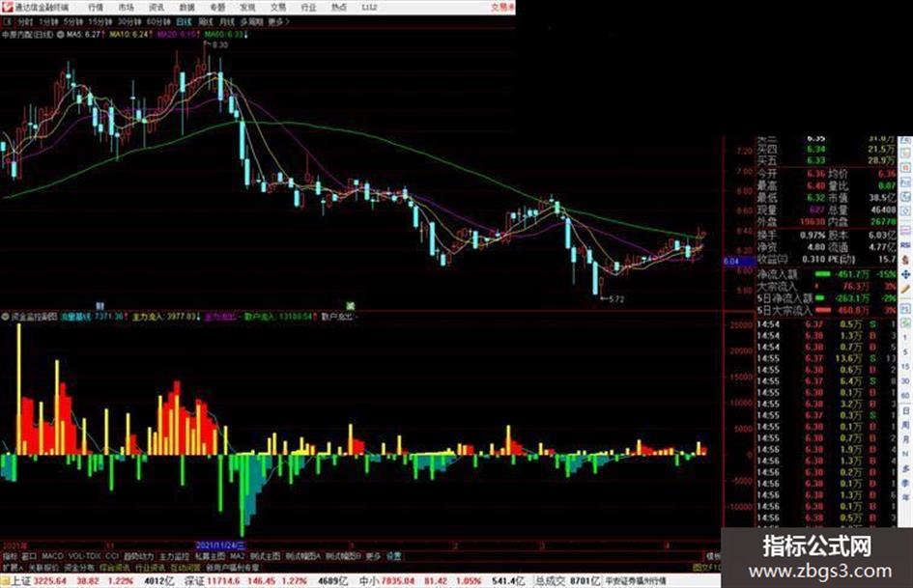Select the 窗口 tab at chart bottom
The height and width of the screenshot is (588, 913).
click(29, 556)
